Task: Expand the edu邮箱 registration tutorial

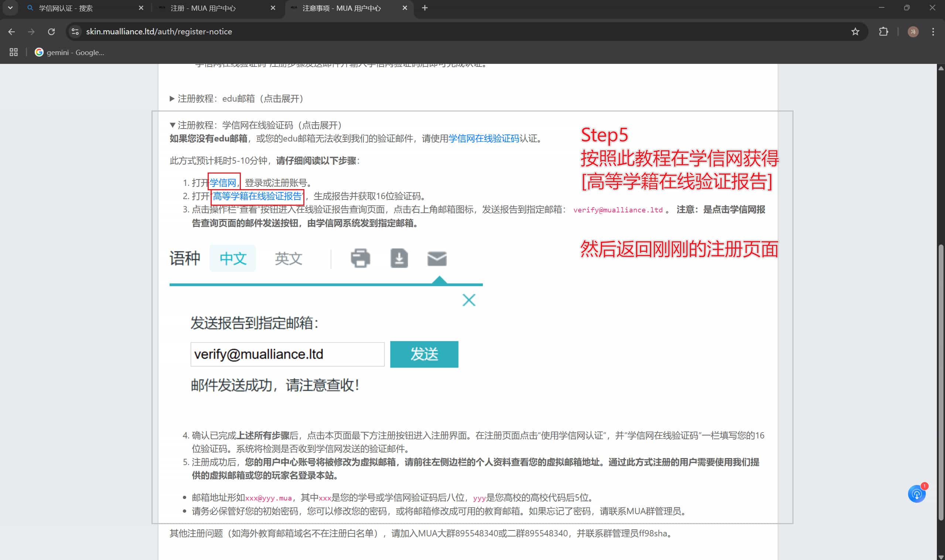Action: click(237, 99)
